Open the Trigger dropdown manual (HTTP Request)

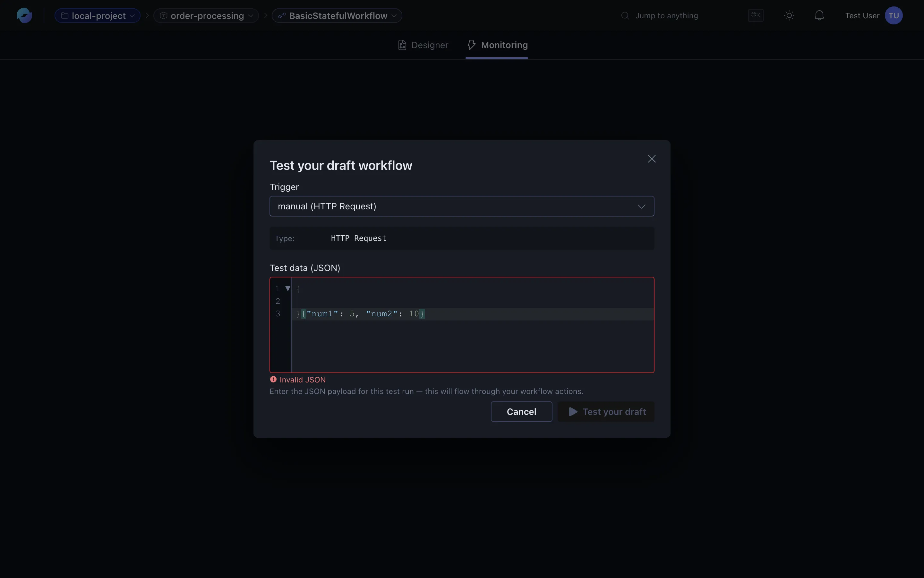coord(462,206)
